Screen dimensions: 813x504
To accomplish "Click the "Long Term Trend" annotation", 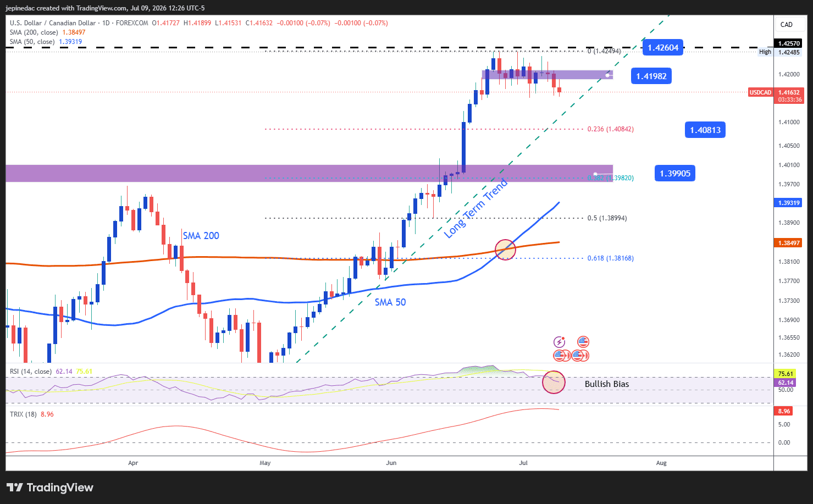I will coord(475,209).
